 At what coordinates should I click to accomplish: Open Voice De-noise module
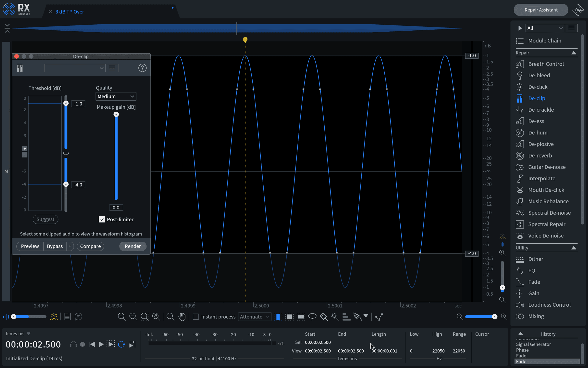[x=546, y=236]
